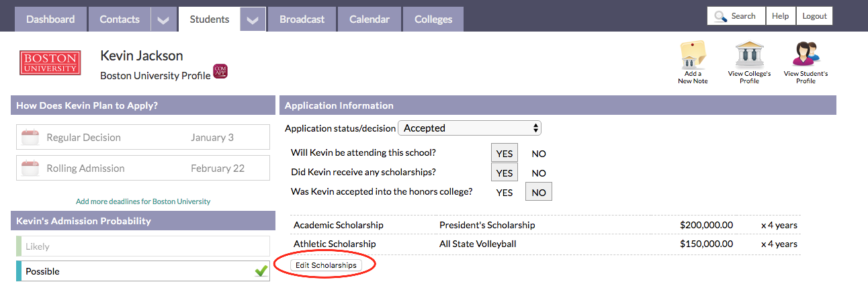Screen dimensions: 868x282
Task: Click Add more deadlines for Boston University
Action: pyautogui.click(x=143, y=201)
